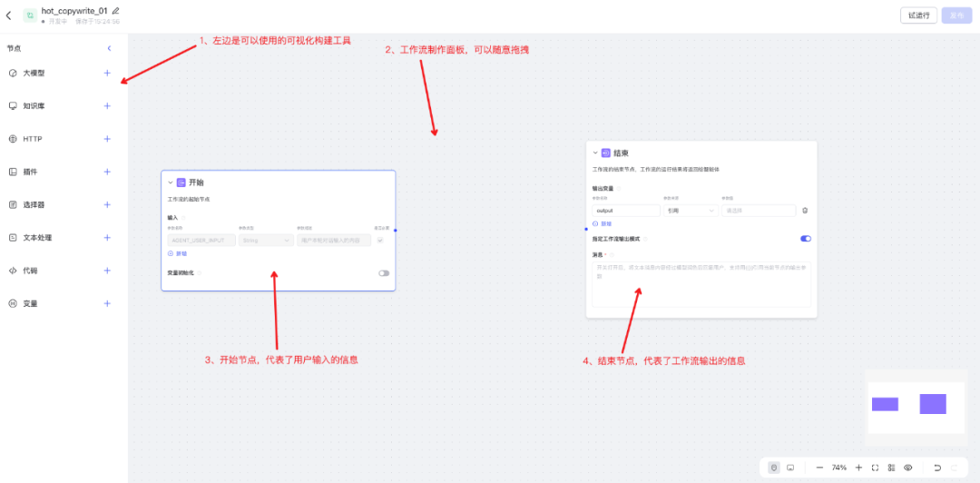Go back using the top-left arrow
Viewport: 980px width, 483px height.
coord(8,15)
